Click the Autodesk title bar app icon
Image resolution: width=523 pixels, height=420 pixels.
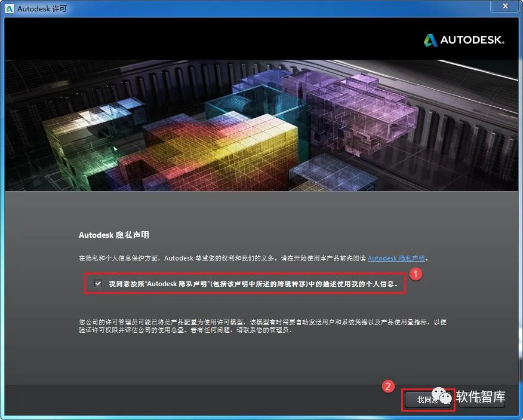point(10,9)
